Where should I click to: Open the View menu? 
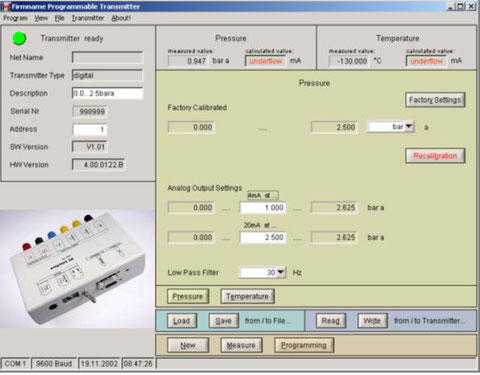point(41,18)
